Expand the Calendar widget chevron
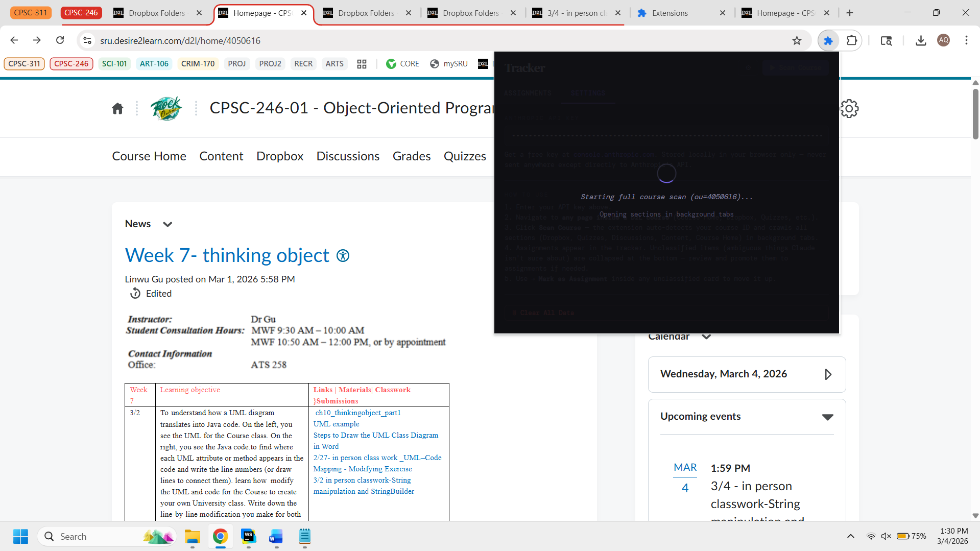Screen dimensions: 980x551 [706, 337]
